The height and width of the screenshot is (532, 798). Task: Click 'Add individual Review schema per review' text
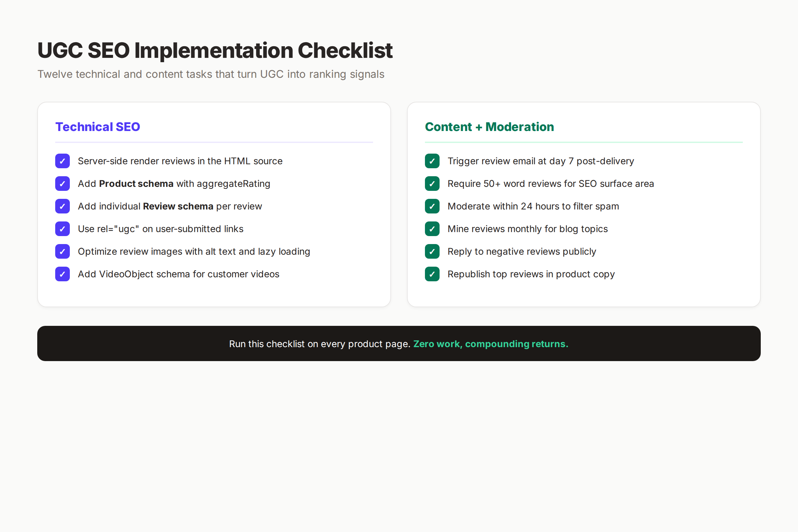click(170, 206)
